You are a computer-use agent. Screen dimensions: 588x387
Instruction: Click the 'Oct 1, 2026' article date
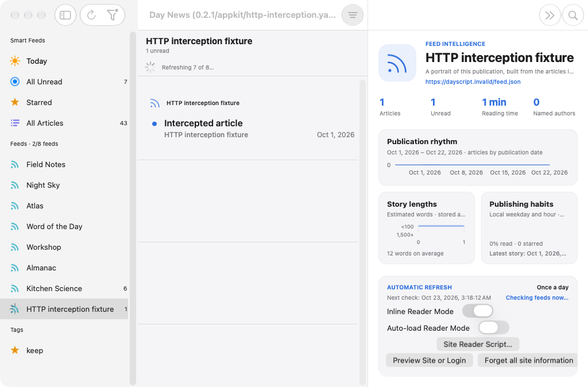pos(335,134)
